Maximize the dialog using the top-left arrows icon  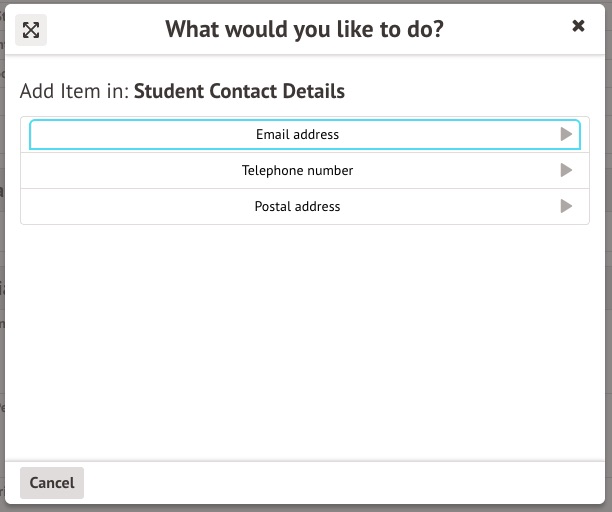point(31,30)
